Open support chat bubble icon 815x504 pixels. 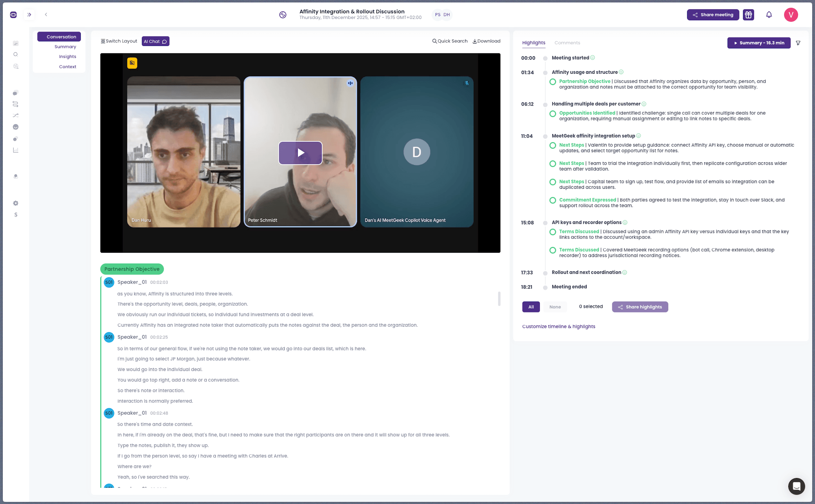(x=796, y=486)
